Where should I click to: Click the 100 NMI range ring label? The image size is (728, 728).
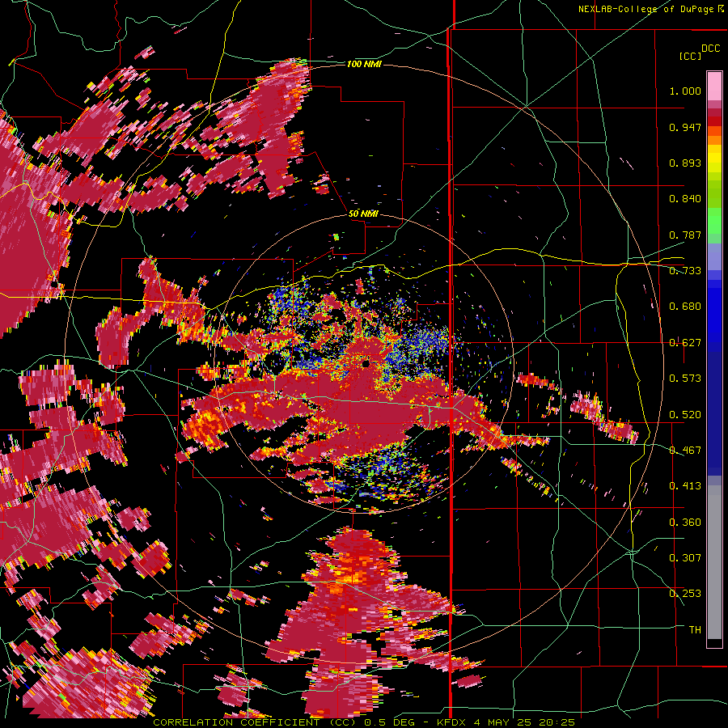click(364, 64)
